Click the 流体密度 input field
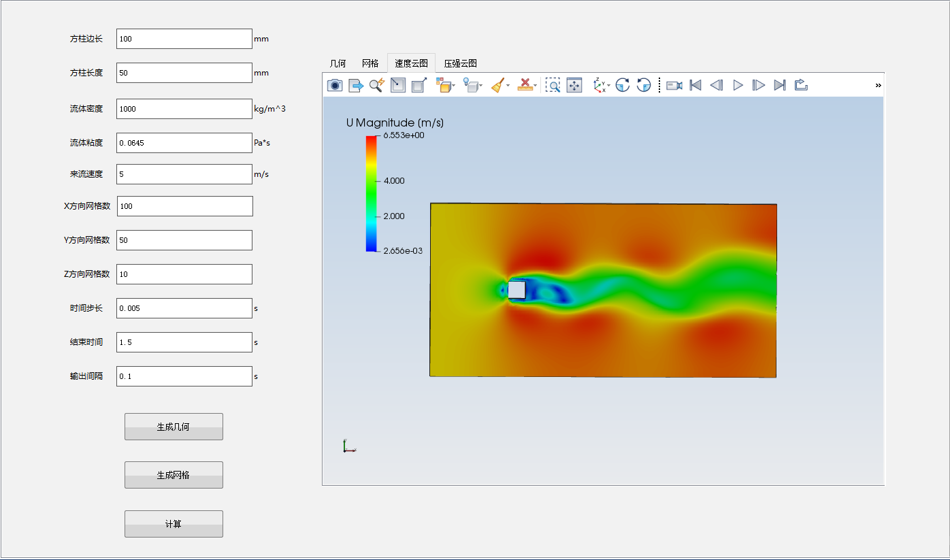Viewport: 950px width, 560px height. (x=184, y=108)
